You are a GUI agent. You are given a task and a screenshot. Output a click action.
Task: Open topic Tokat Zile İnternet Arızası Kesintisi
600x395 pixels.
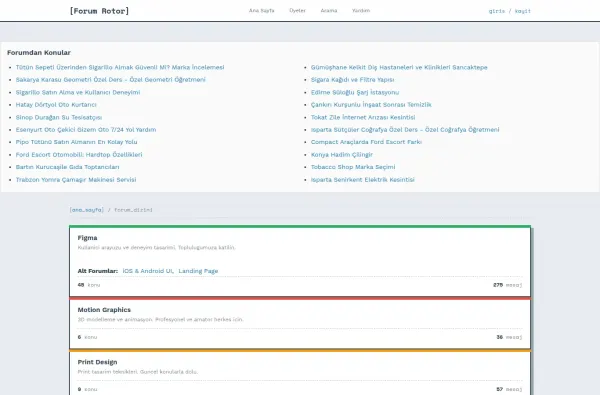click(363, 117)
